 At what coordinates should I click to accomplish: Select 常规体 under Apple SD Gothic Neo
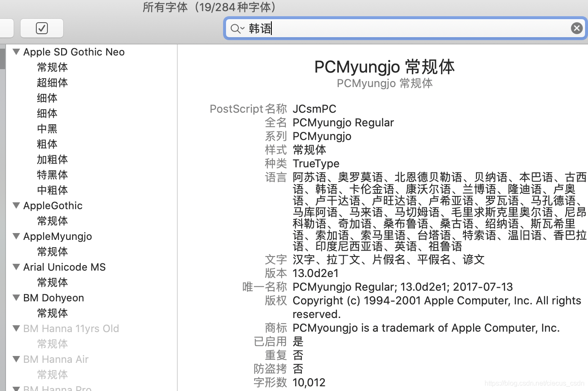tap(52, 67)
